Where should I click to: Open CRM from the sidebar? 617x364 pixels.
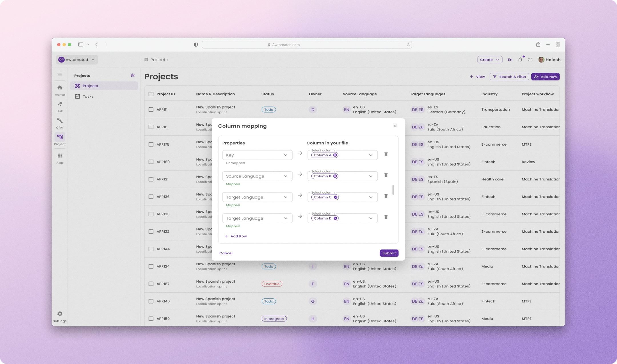click(60, 123)
